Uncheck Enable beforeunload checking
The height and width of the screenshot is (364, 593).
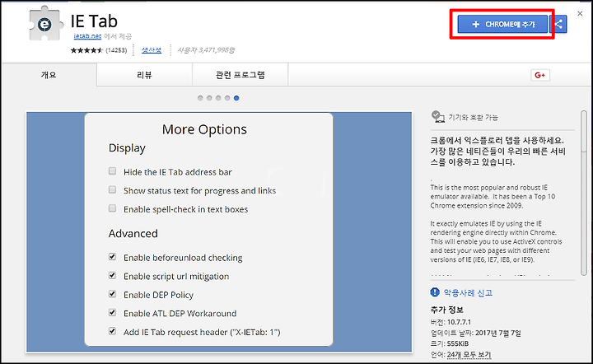[112, 257]
